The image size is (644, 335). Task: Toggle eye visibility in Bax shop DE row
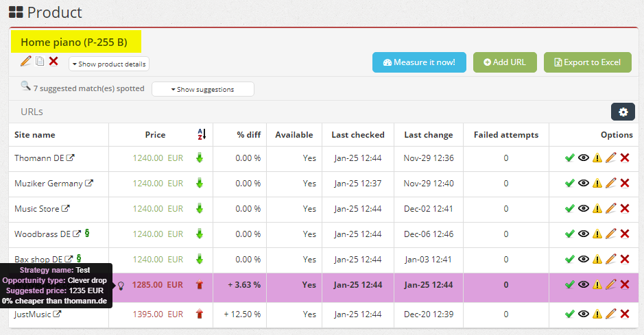584,260
